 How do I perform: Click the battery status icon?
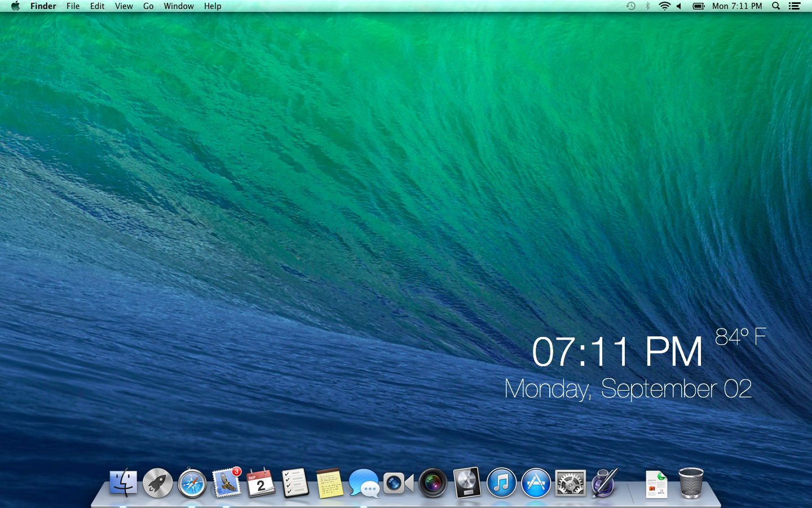pyautogui.click(x=699, y=6)
